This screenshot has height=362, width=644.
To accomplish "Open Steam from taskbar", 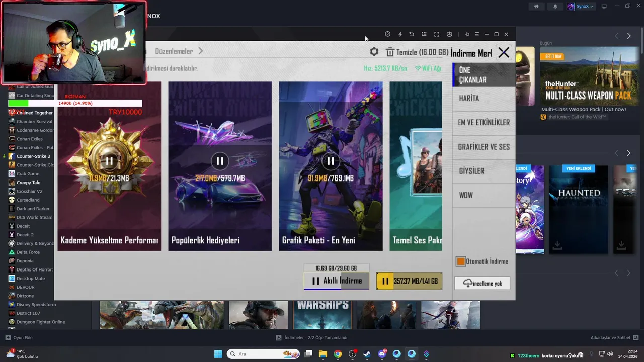I will [x=367, y=354].
